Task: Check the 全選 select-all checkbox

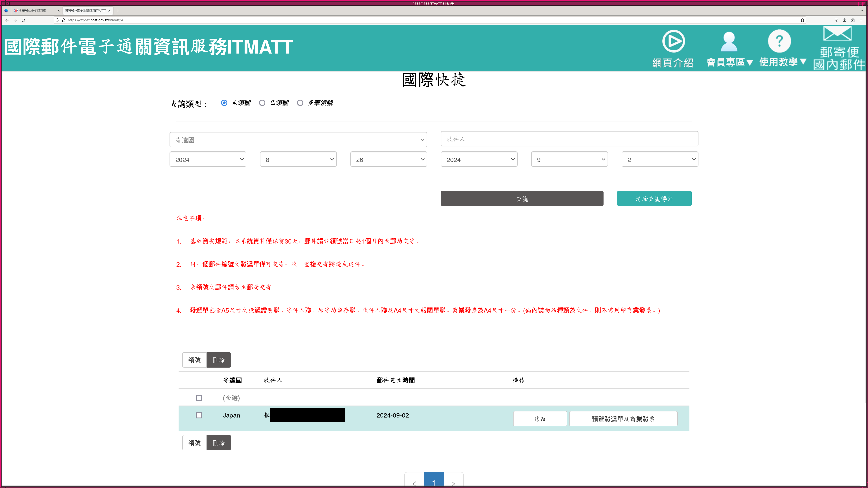Action: [x=199, y=398]
